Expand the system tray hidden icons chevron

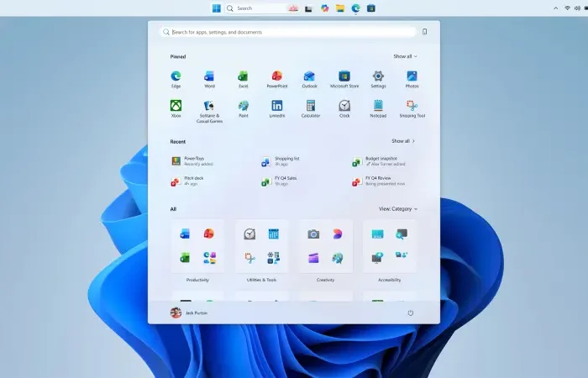pos(555,8)
